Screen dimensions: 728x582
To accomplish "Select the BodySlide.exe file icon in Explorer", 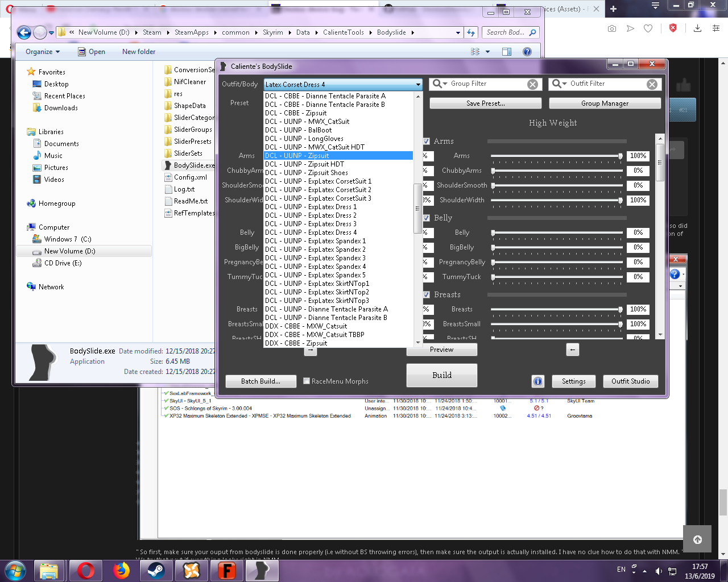I will (168, 165).
